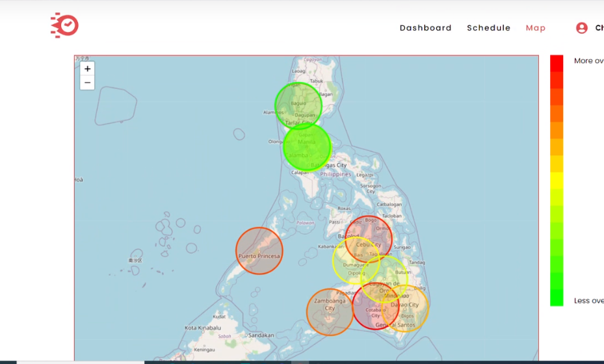Click the 'Kota Kinabalu' map label
The height and width of the screenshot is (364, 604).
coord(203,328)
